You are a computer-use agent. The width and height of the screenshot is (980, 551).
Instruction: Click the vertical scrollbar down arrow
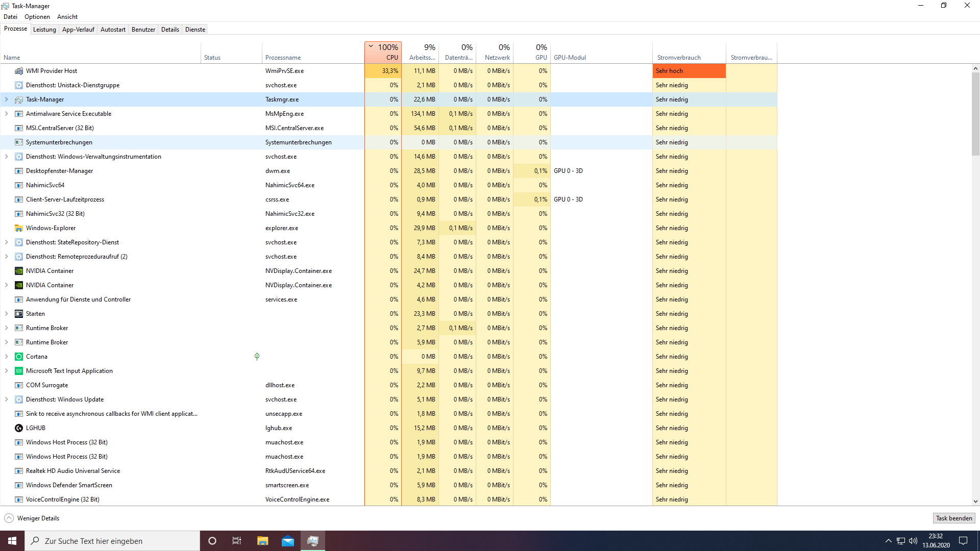coord(975,502)
